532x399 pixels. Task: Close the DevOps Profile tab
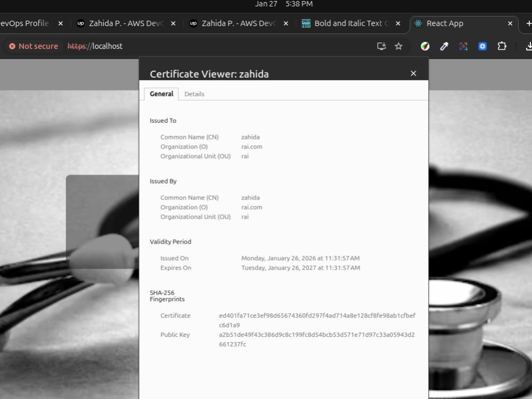click(61, 23)
